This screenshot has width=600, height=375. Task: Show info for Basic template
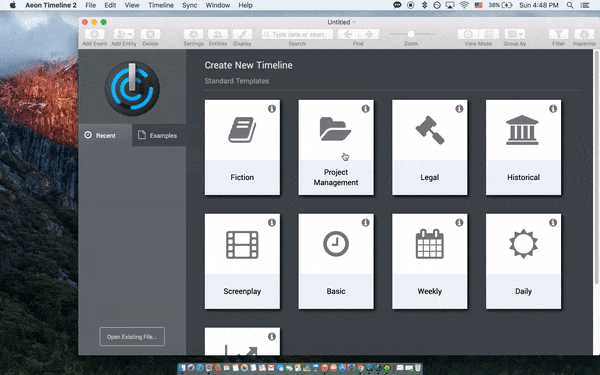click(x=365, y=222)
